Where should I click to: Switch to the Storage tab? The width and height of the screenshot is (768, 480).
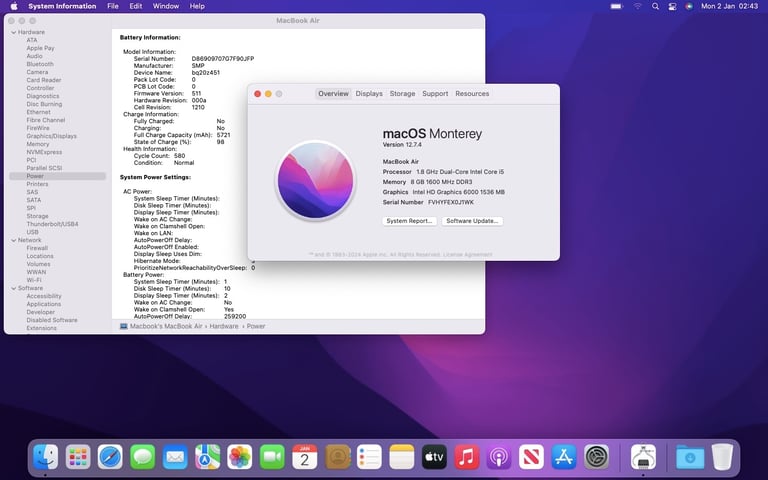(402, 94)
